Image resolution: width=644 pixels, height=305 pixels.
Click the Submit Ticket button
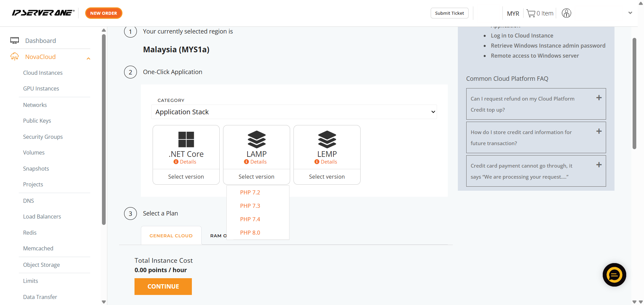tap(449, 13)
